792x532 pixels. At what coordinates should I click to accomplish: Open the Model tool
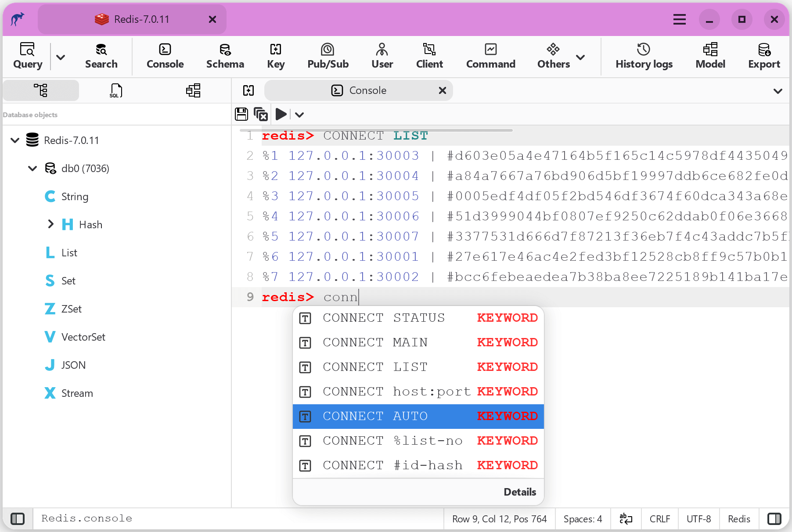coord(710,56)
